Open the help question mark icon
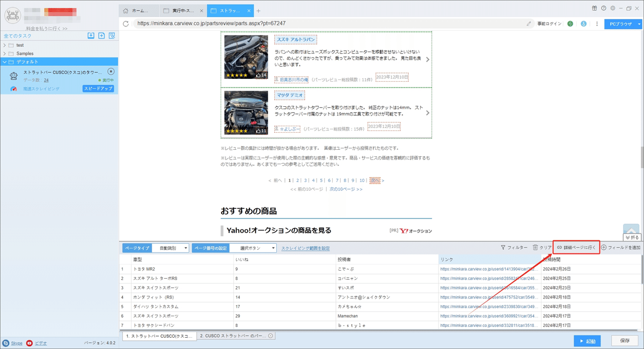Screen dimensions: 644x349 coord(604,8)
